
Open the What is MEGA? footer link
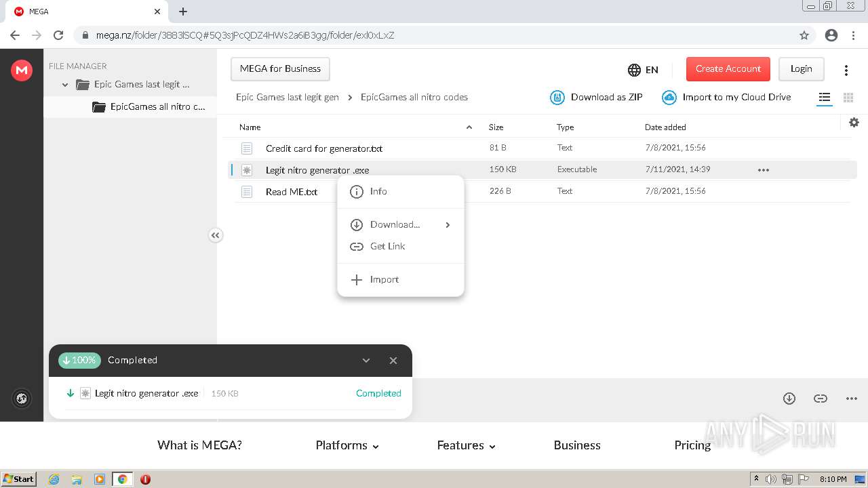click(199, 445)
